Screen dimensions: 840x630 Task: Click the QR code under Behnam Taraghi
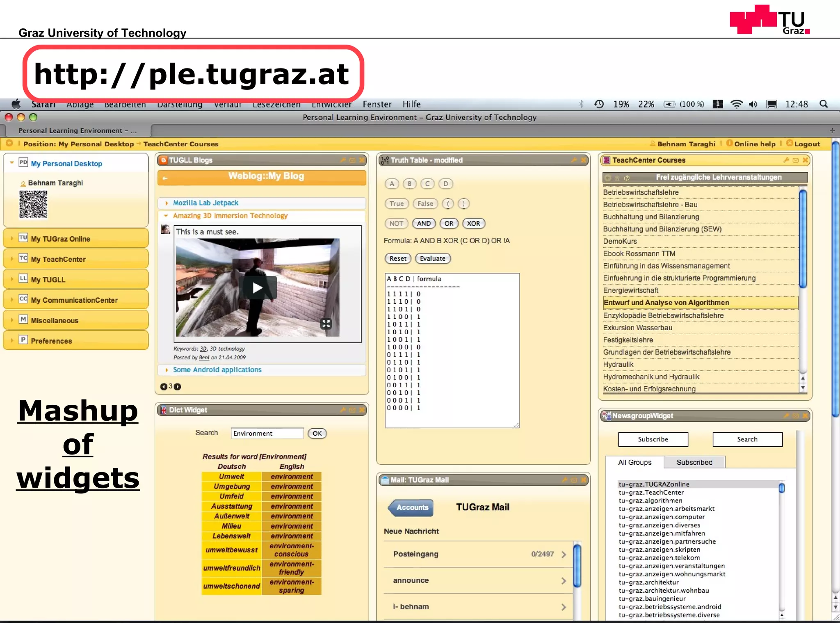coord(33,204)
